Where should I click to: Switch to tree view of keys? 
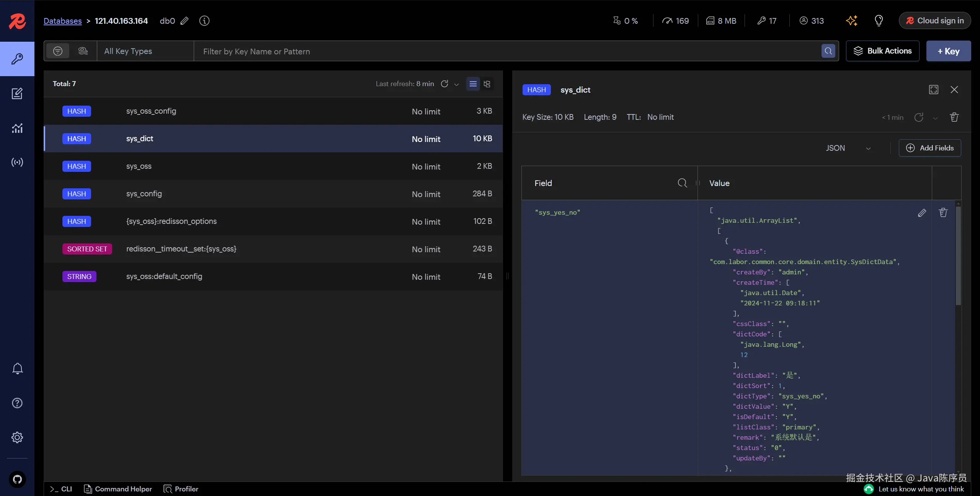tap(487, 84)
